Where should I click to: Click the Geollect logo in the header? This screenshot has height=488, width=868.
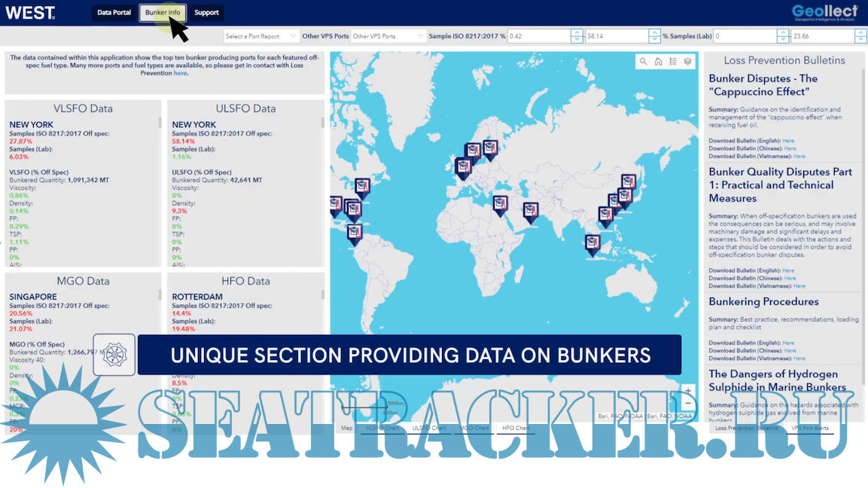point(824,12)
